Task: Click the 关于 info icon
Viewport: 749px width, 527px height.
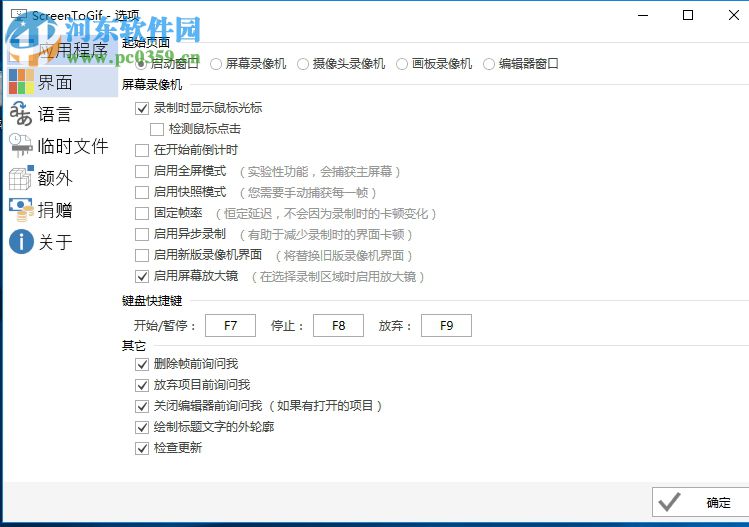Action: click(21, 241)
